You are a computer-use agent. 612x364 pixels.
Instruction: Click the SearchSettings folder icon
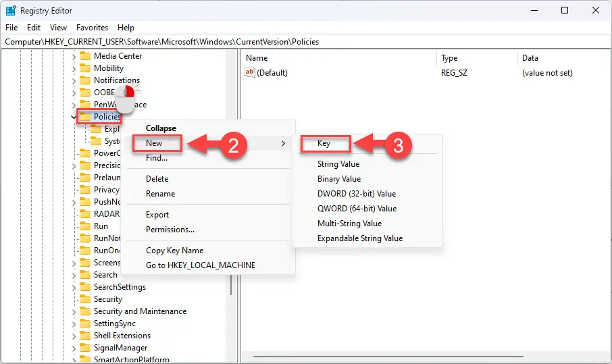(x=85, y=287)
